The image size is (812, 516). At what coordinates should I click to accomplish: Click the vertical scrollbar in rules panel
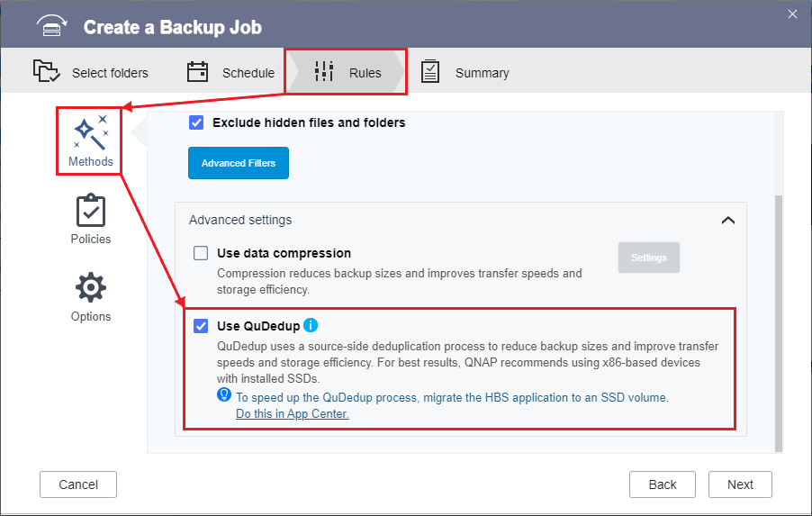[779, 322]
